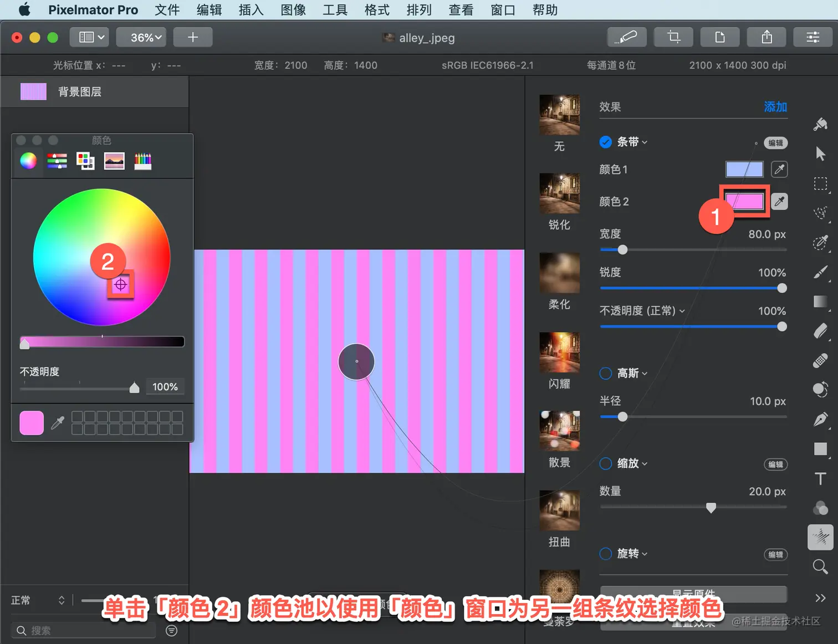Open the color wheel picker tab

pos(28,161)
